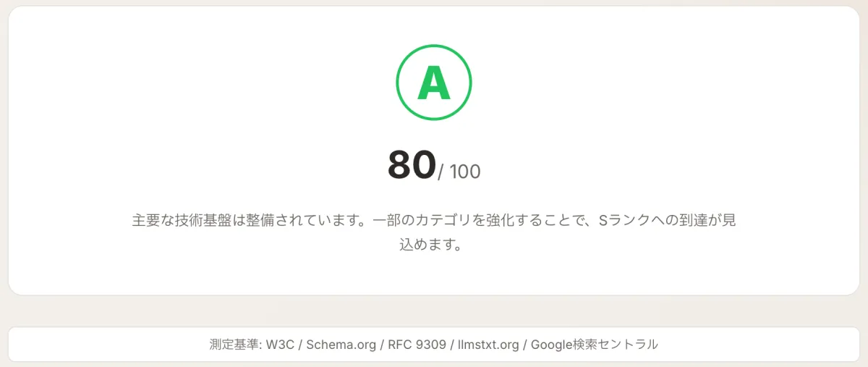Click the 測定基準 label

232,345
